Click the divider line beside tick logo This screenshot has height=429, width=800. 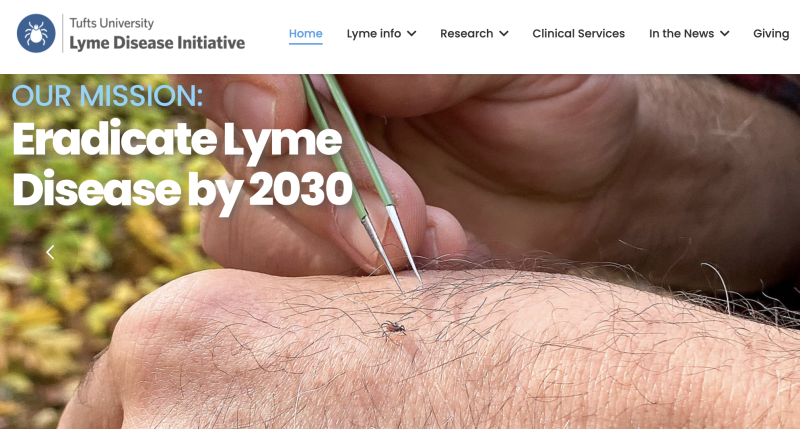point(62,33)
